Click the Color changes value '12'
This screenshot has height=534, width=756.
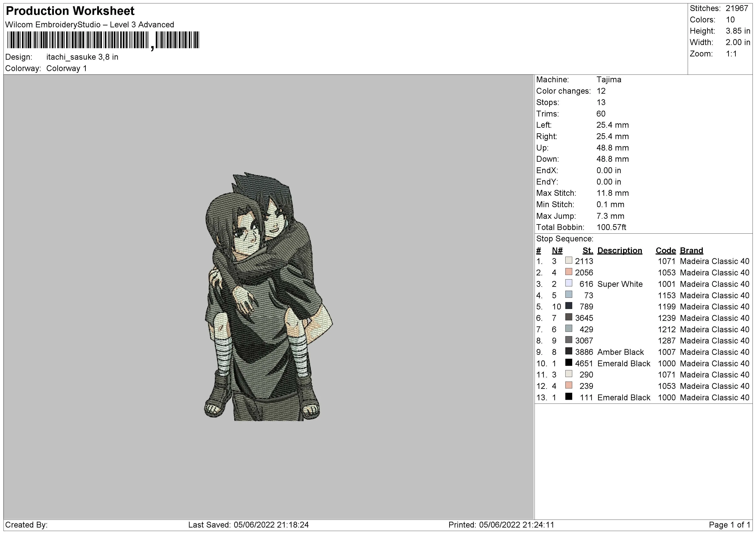tap(601, 91)
